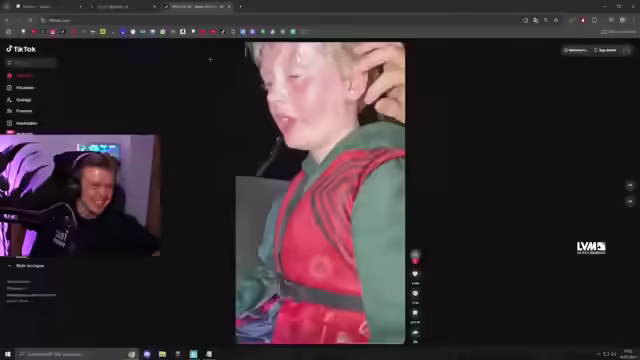Focus the TikTok search field
Viewport: 640px width, 360px height.
pos(31,62)
